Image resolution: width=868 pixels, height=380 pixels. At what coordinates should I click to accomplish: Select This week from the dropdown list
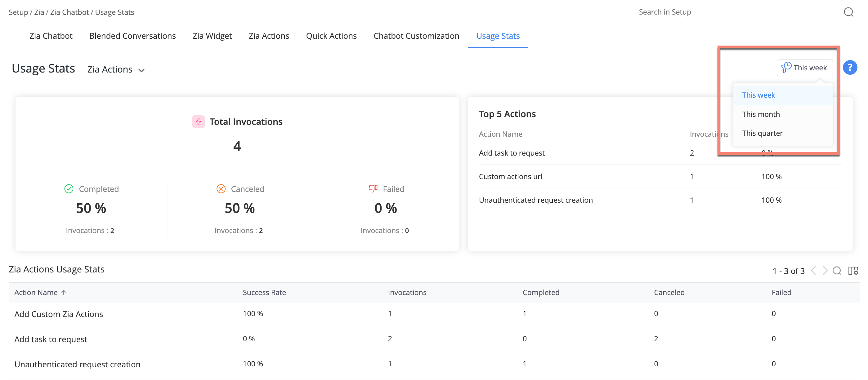[782, 95]
